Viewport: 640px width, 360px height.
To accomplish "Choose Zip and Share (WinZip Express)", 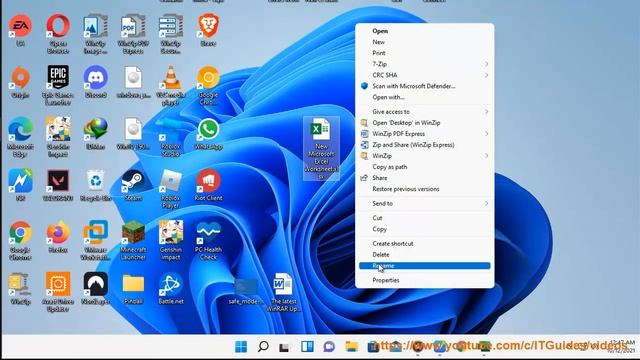I will [424, 144].
